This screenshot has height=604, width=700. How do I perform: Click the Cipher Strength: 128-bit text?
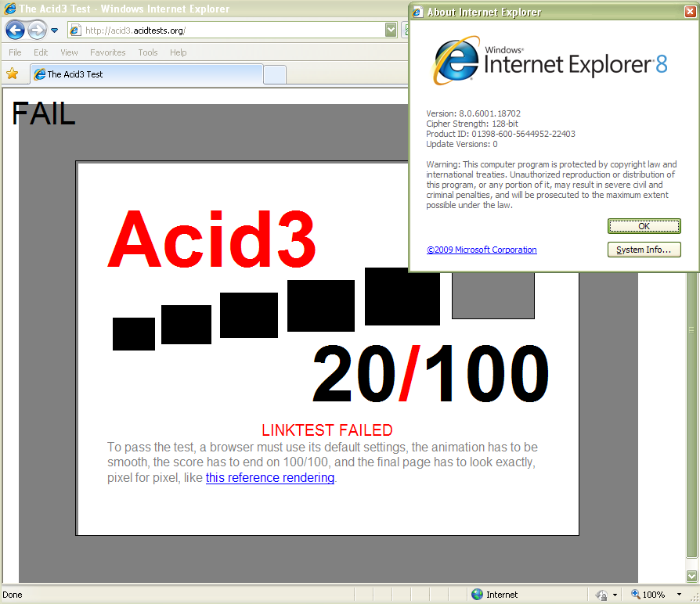click(x=472, y=124)
